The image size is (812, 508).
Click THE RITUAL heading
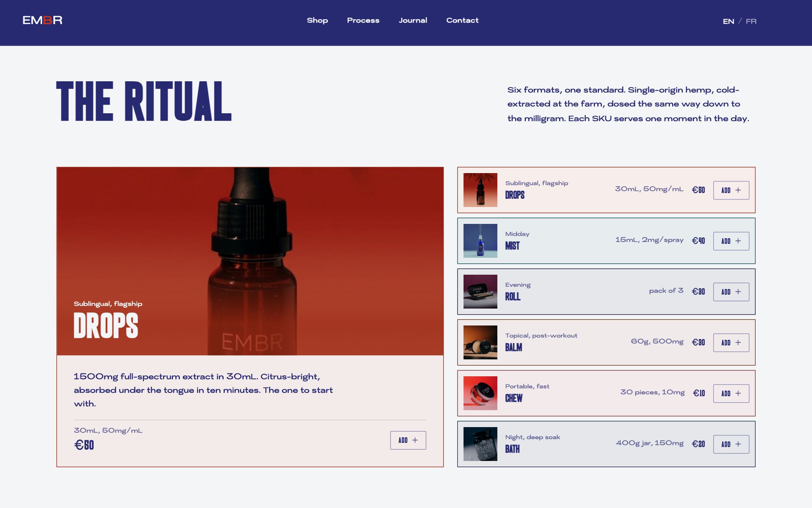point(144,101)
